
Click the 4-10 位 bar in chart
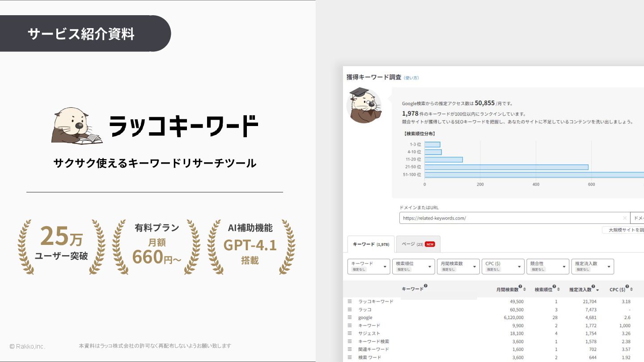point(433,152)
